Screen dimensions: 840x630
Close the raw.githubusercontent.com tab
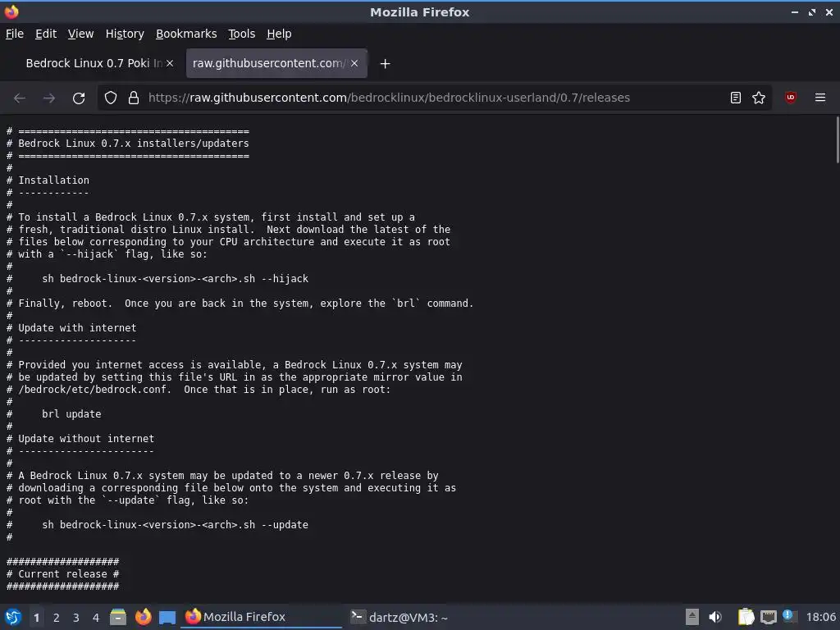point(354,63)
